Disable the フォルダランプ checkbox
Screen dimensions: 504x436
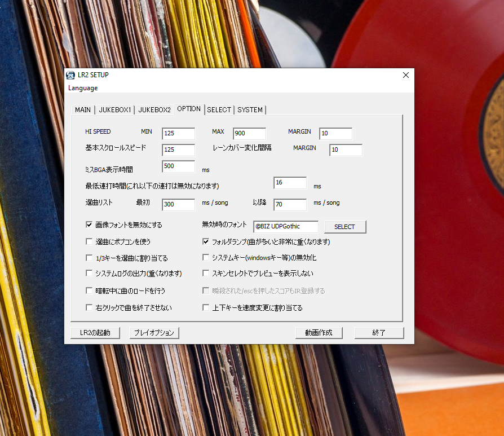coord(206,241)
